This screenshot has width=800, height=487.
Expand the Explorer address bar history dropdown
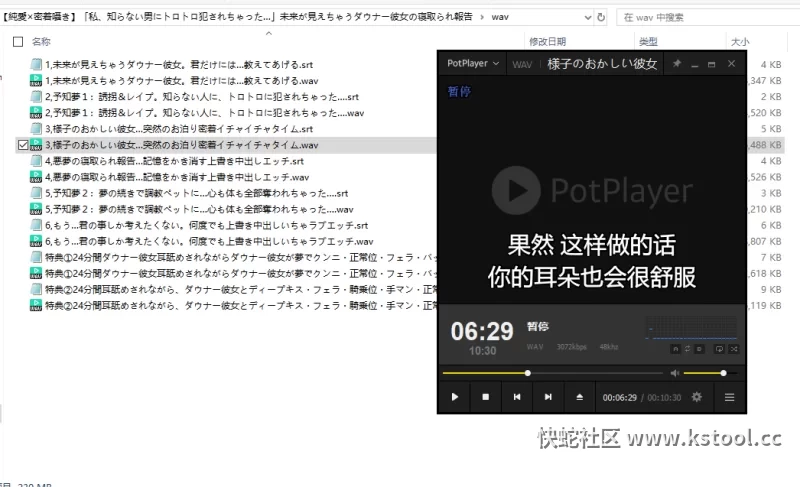[588, 17]
